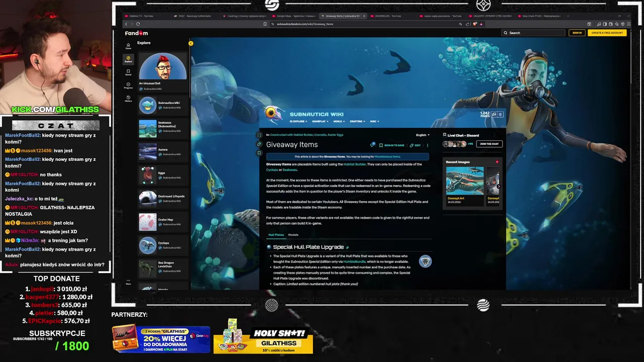Open Eggs card in Explore panel
The height and width of the screenshot is (362, 644).
(163, 175)
